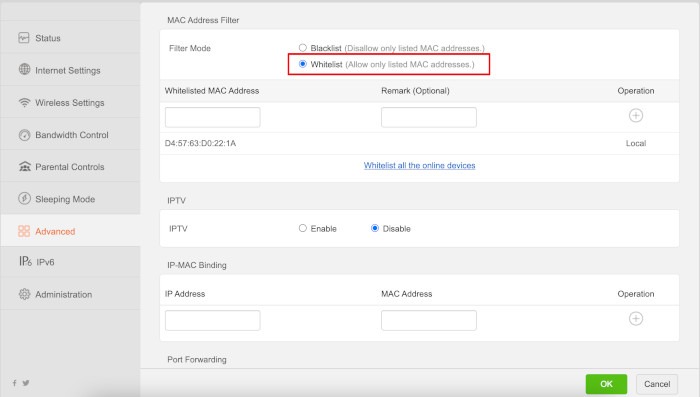Image resolution: width=700 pixels, height=397 pixels.
Task: Focus the IP Address binding field
Action: click(x=212, y=320)
